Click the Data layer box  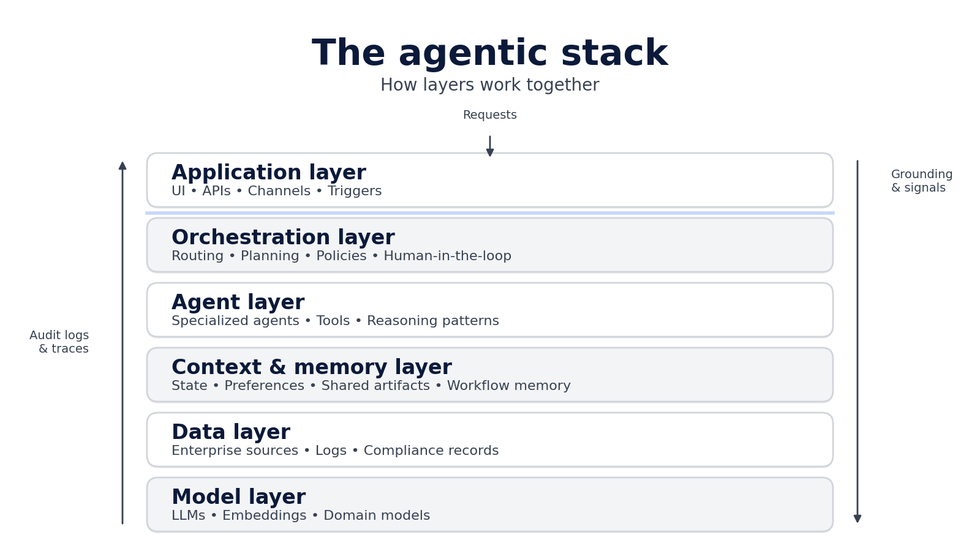[x=490, y=440]
